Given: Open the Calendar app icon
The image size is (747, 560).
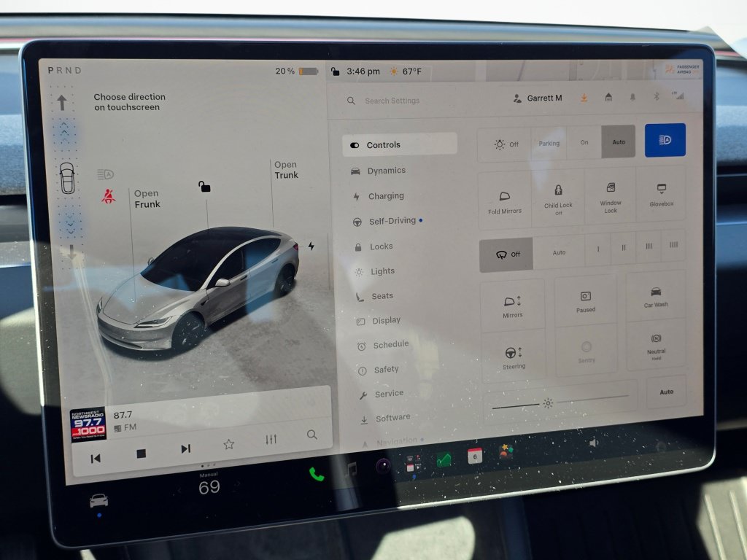Looking at the screenshot, I should click(x=474, y=456).
